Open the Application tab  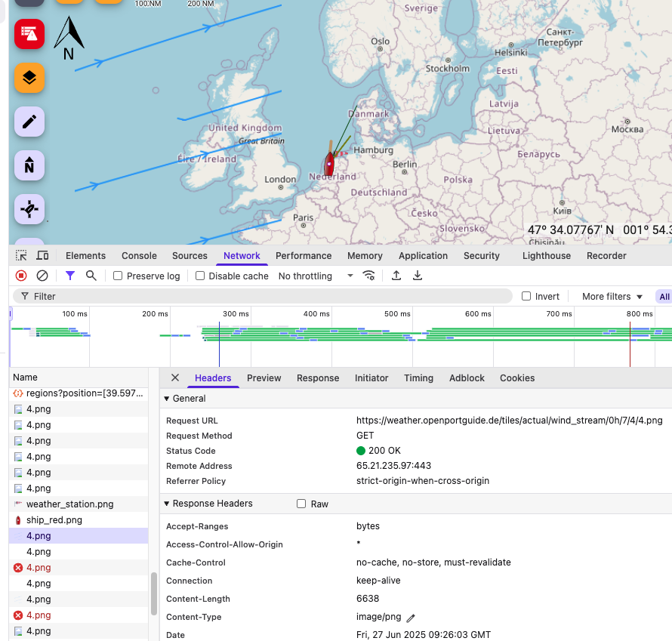point(423,256)
